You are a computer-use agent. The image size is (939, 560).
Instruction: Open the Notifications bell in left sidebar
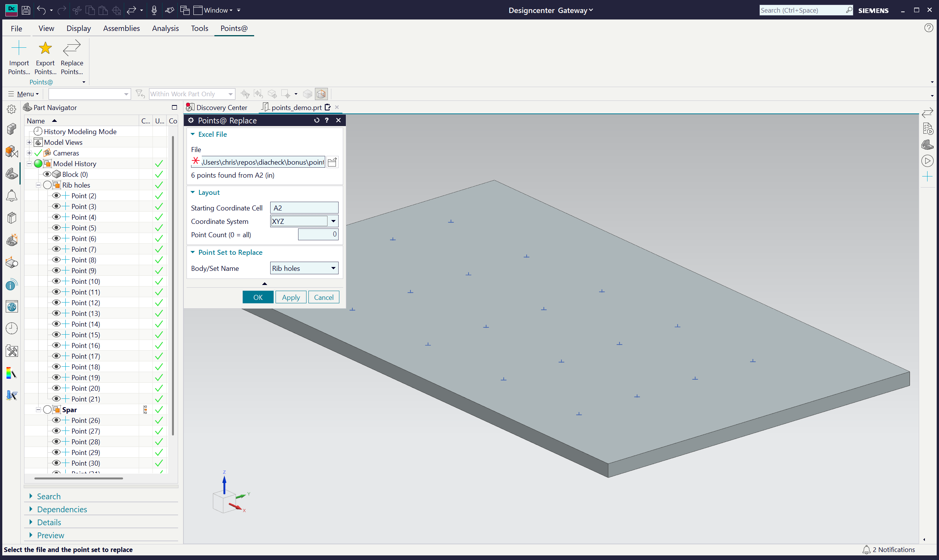coord(11,196)
